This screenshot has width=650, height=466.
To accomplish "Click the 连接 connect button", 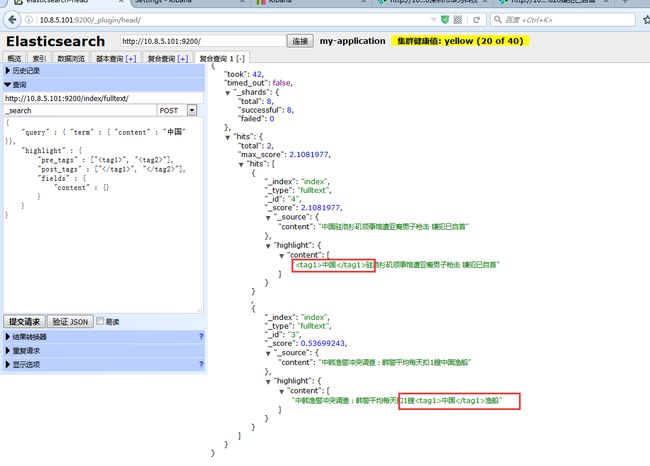I will click(300, 41).
